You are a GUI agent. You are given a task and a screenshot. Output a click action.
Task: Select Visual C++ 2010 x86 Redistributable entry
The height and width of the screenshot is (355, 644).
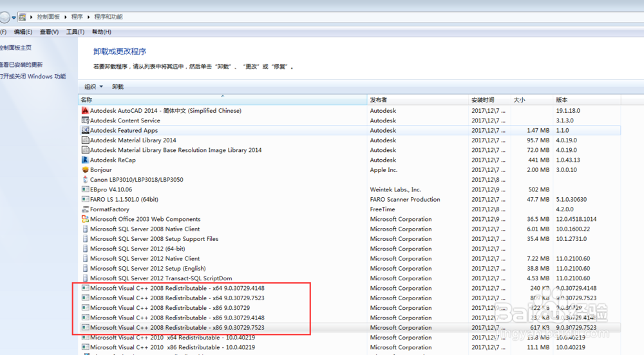[349, 347]
